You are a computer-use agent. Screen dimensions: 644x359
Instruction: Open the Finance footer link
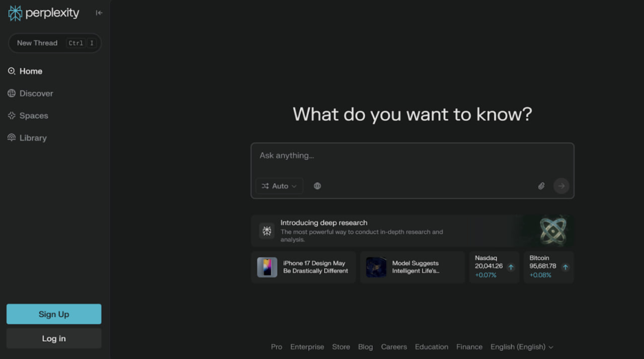(469, 347)
